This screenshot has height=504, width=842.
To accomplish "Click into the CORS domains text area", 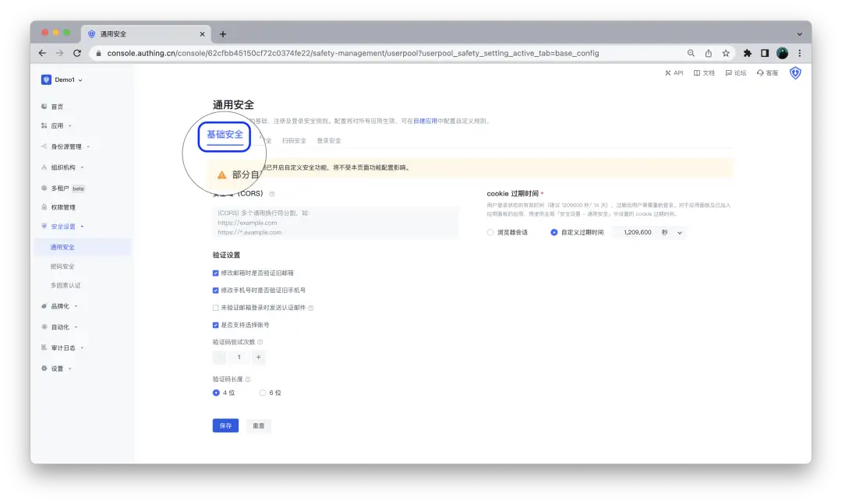I will [335, 222].
